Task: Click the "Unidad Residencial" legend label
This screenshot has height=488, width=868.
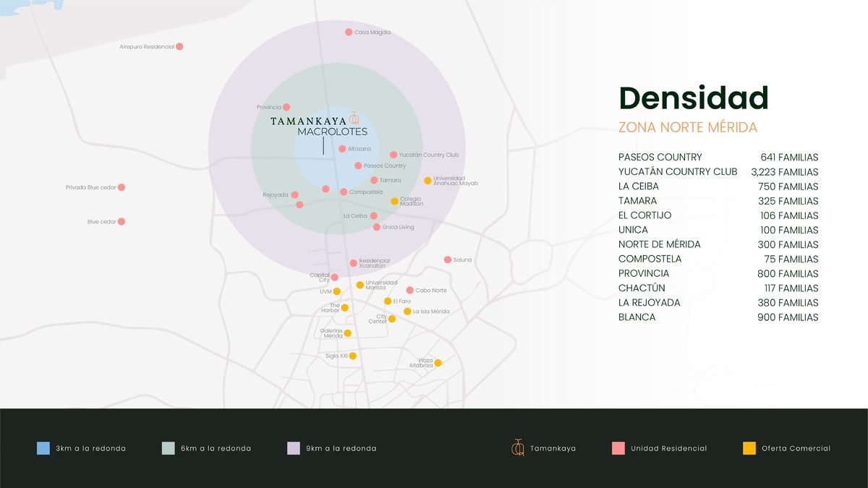Action: click(669, 448)
